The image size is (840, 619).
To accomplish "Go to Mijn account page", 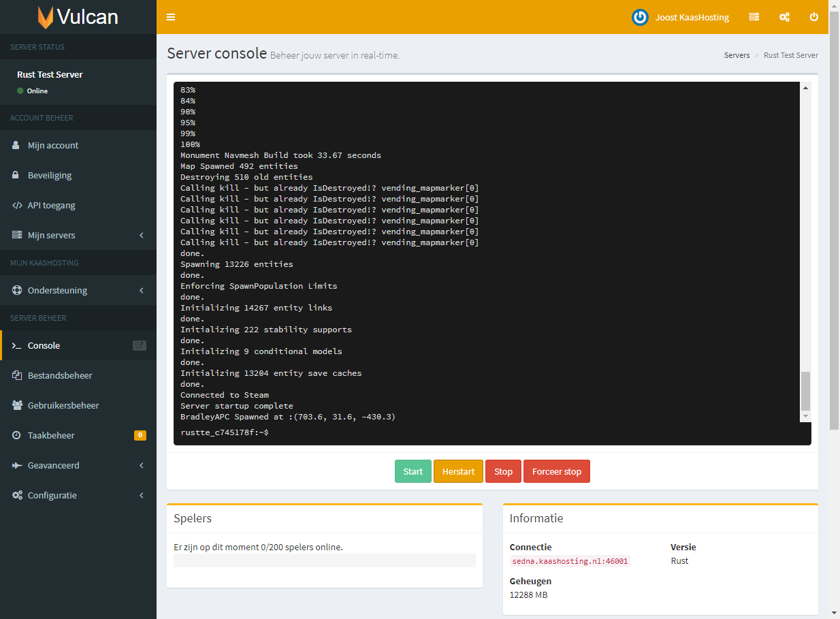I will click(53, 145).
